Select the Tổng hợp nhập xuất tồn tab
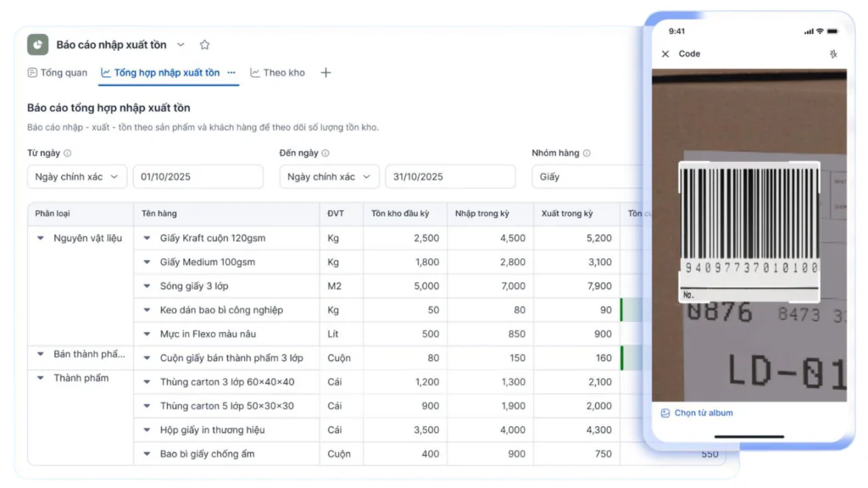The height and width of the screenshot is (488, 868). [x=160, y=73]
